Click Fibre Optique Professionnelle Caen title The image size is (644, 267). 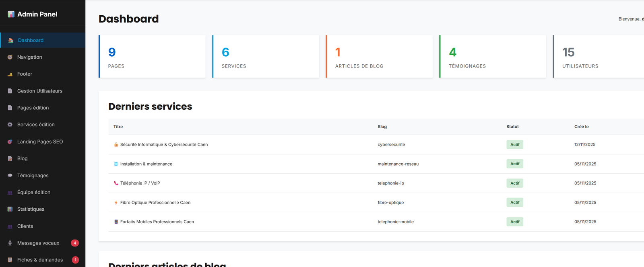(x=155, y=202)
